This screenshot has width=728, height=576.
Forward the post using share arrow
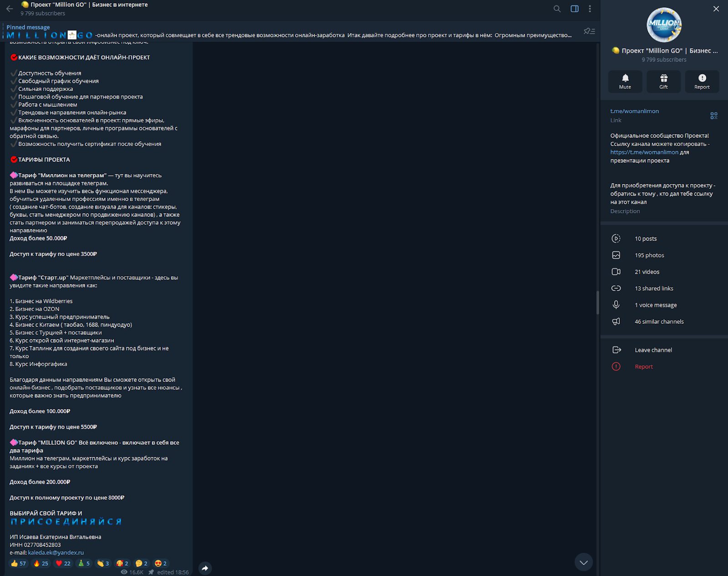pos(205,568)
